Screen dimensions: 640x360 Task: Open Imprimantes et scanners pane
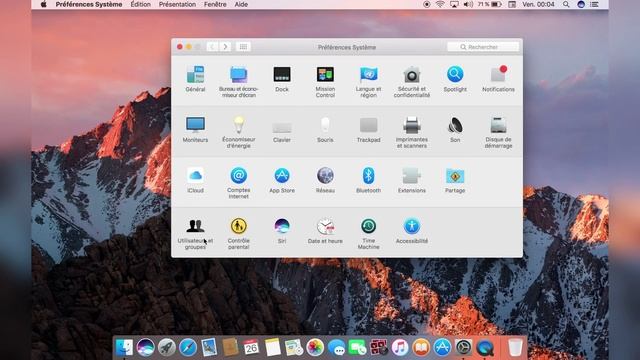(411, 132)
